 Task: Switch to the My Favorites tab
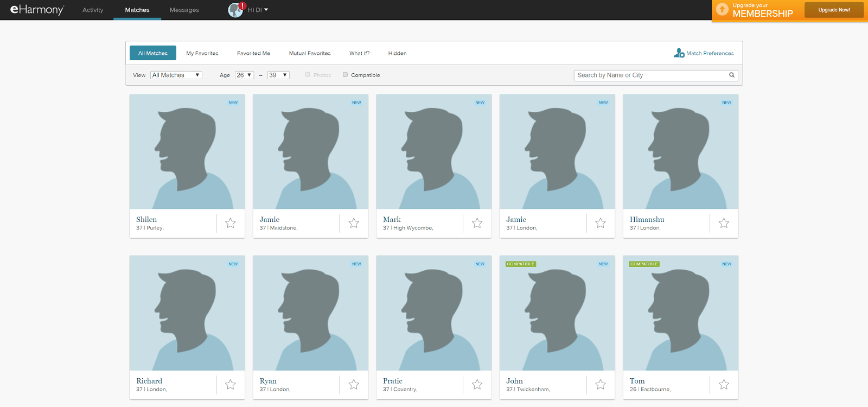click(x=202, y=53)
